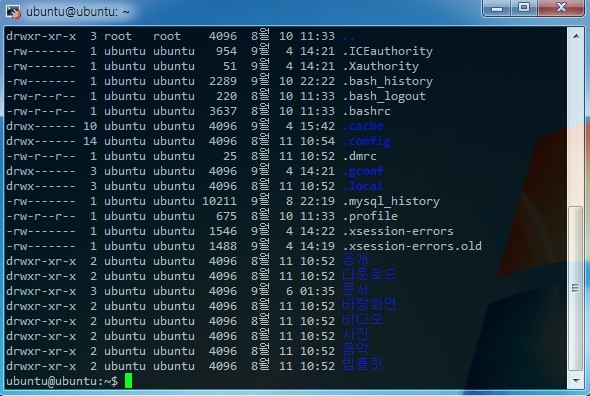Click the .cache directory name

coord(363,126)
